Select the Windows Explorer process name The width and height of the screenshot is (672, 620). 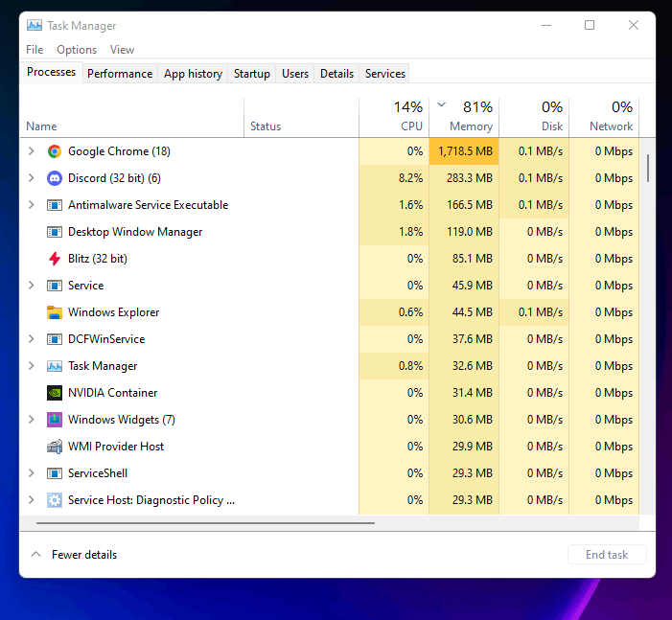tap(113, 312)
